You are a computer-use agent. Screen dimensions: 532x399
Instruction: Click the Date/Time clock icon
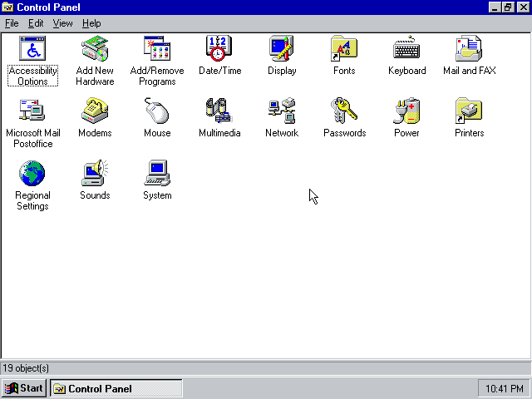click(219, 48)
